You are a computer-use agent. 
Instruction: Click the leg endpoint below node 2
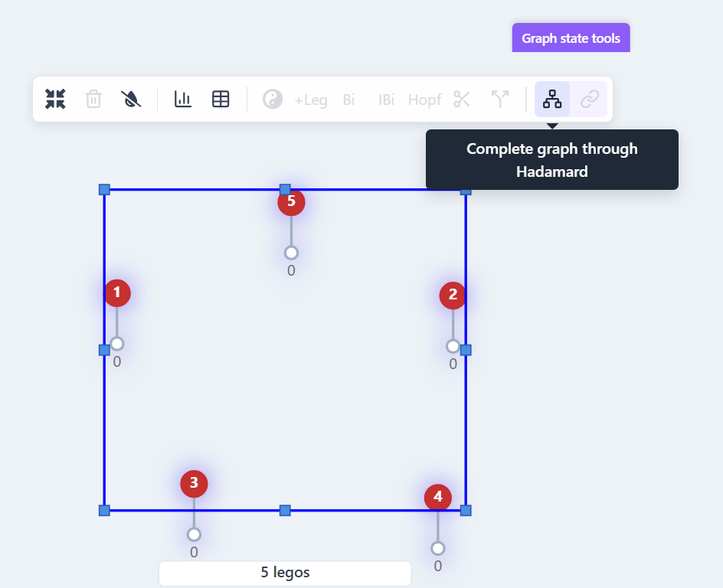453,346
